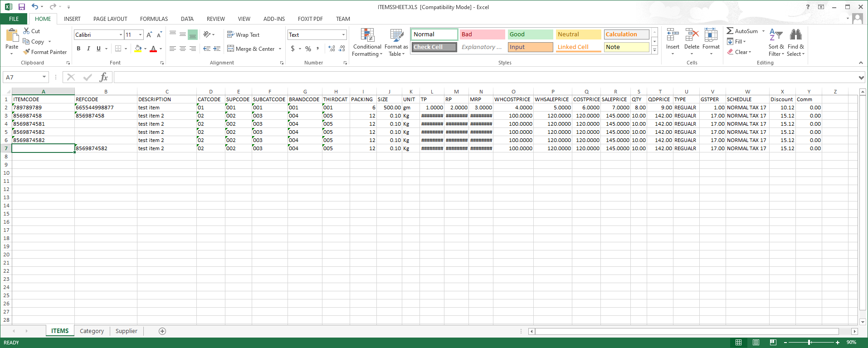Open the Clear dropdown

(740, 52)
